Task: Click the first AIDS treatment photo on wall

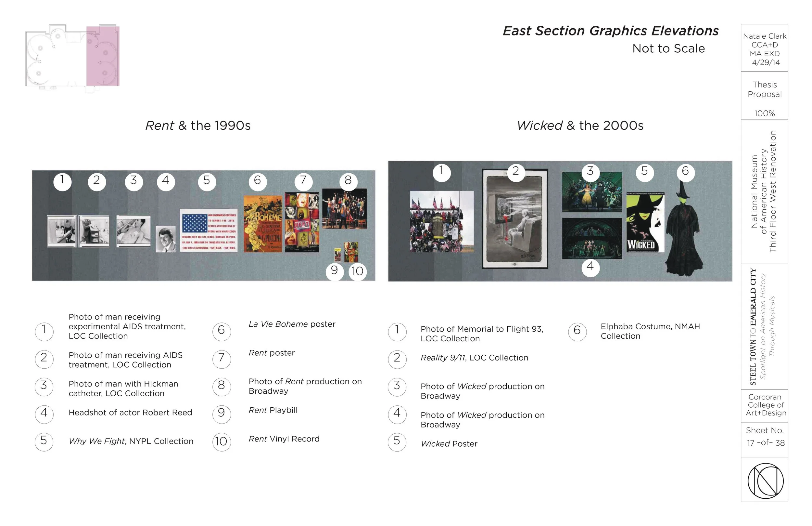Action: [x=62, y=231]
